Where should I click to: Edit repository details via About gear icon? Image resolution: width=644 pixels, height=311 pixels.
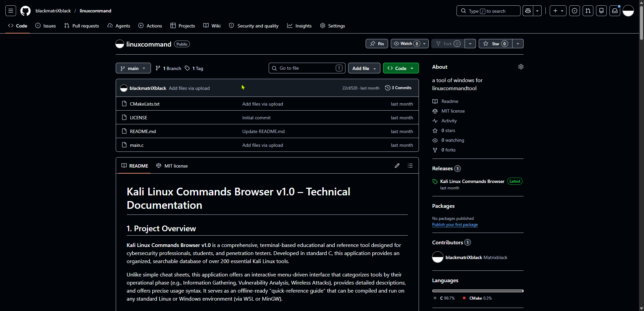[x=521, y=67]
